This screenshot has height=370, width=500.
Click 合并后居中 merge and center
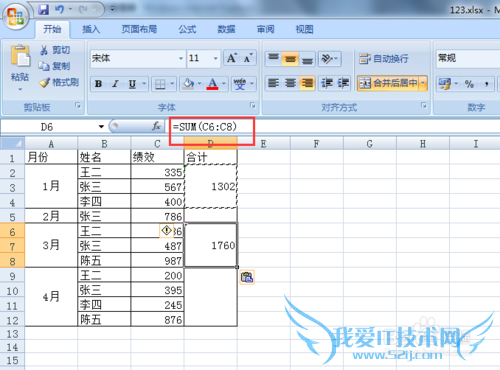(x=388, y=83)
